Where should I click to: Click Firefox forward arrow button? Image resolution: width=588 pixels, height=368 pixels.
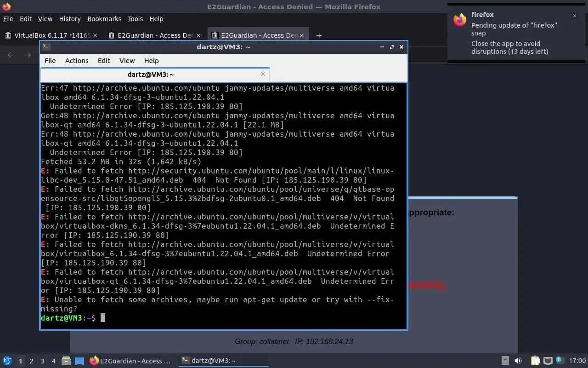click(28, 55)
